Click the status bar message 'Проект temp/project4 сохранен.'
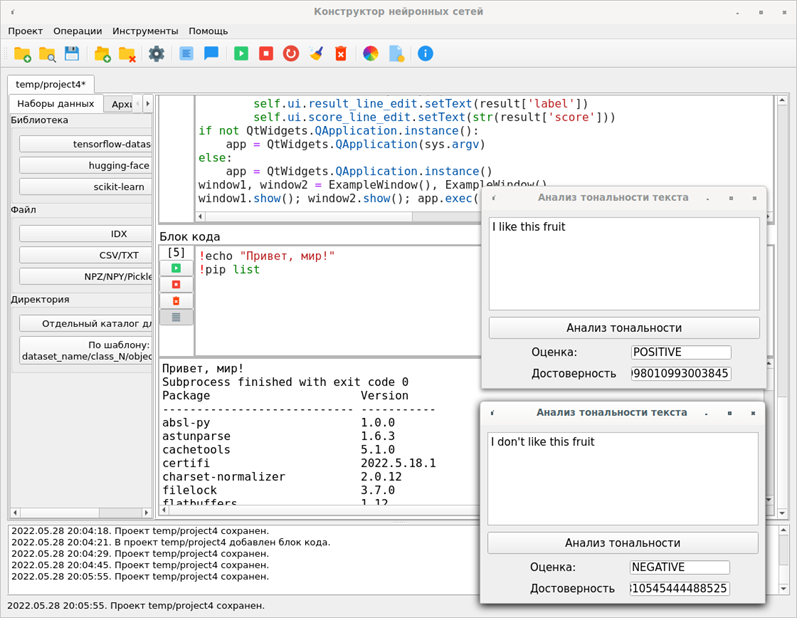The width and height of the screenshot is (797, 618). pos(188,606)
